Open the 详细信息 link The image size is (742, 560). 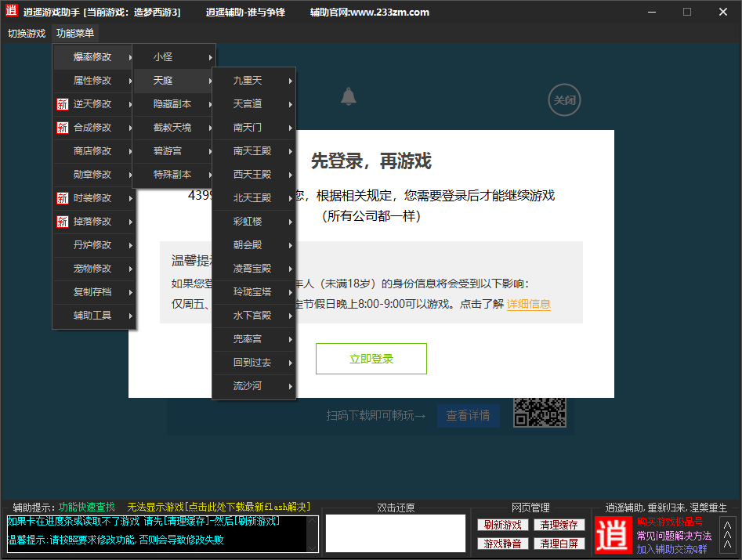point(529,305)
